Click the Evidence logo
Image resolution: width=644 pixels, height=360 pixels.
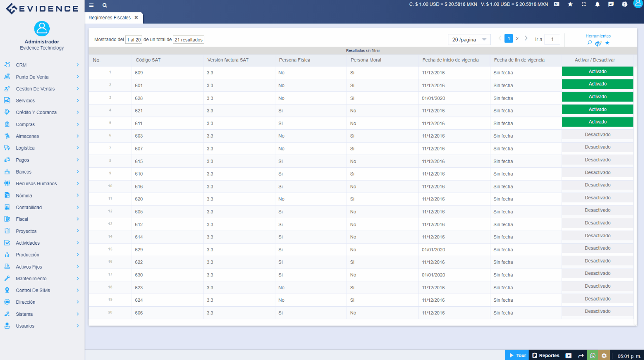click(x=42, y=9)
